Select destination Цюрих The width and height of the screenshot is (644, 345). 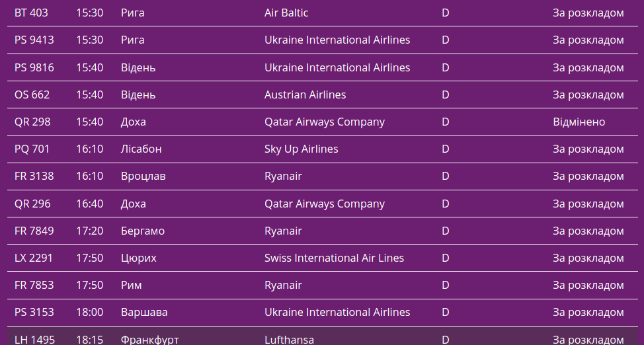(x=139, y=258)
